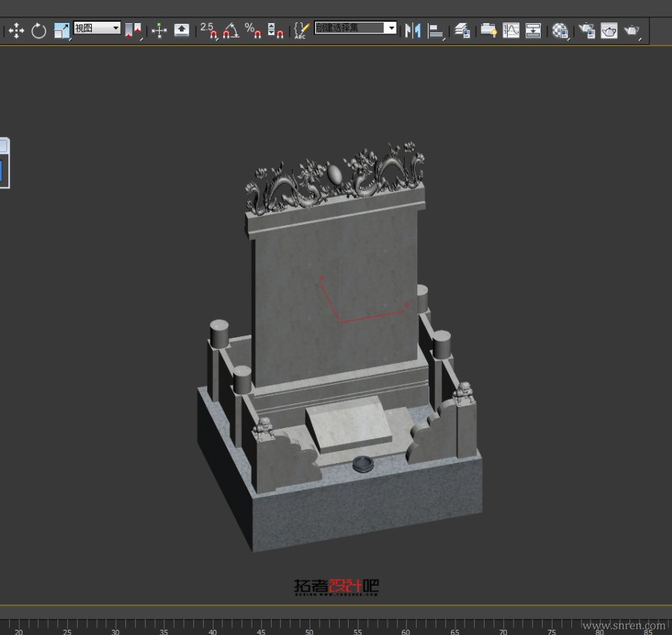Expand the 创建选择集 selection set dropdown

[x=390, y=28]
